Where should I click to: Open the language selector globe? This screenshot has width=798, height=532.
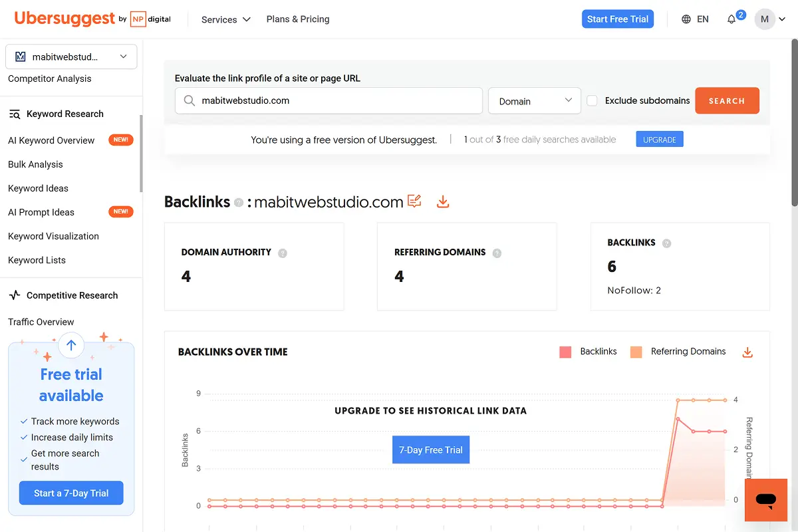[x=685, y=19]
